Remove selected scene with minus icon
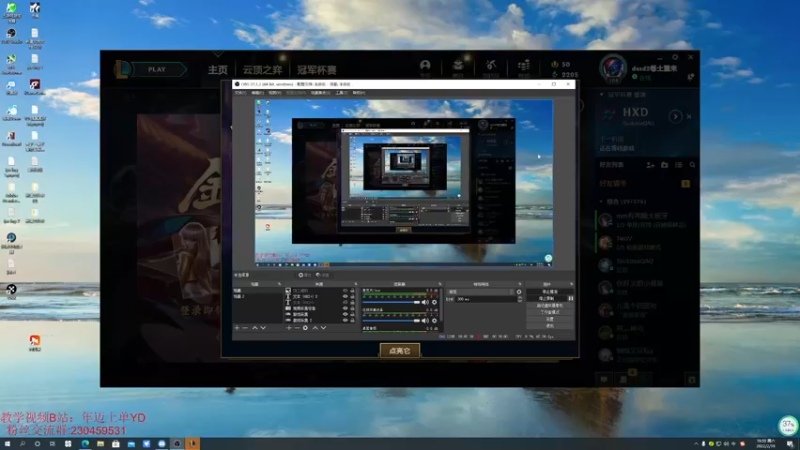 click(245, 328)
